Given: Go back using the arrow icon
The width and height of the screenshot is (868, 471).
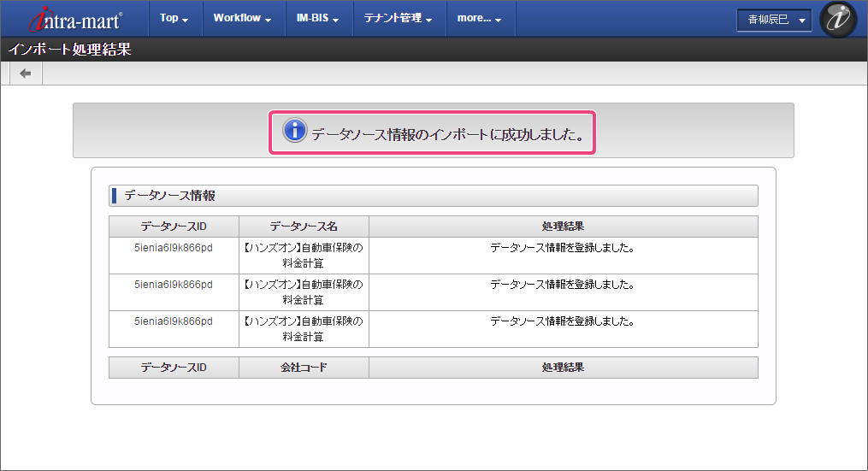Looking at the screenshot, I should (26, 74).
